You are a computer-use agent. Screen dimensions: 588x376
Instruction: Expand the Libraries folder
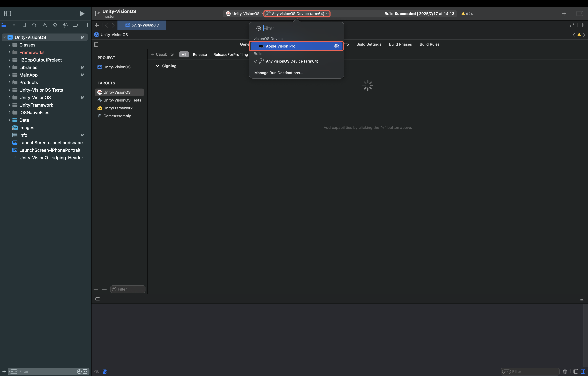pos(9,67)
